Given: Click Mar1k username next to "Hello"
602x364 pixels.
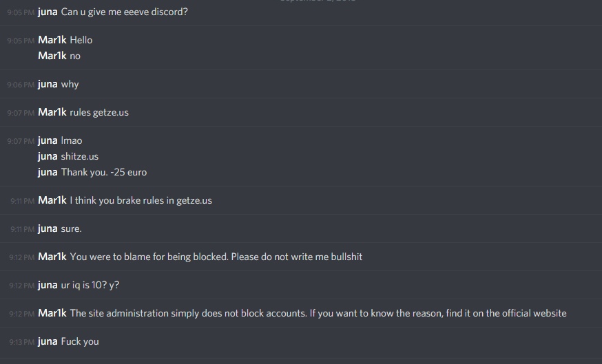Looking at the screenshot, I should 52,40.
